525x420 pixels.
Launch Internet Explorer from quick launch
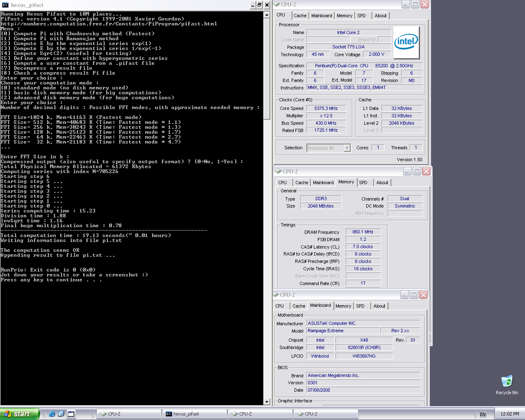(52, 414)
